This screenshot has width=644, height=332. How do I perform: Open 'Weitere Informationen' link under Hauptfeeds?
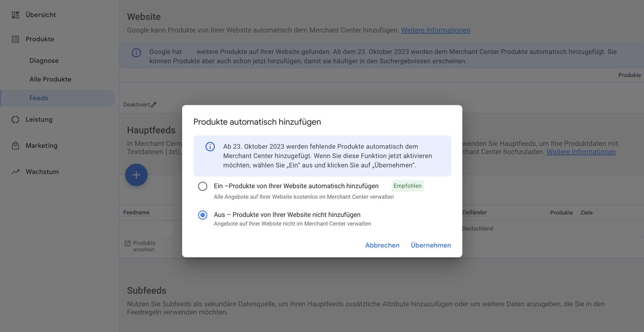pyautogui.click(x=581, y=152)
